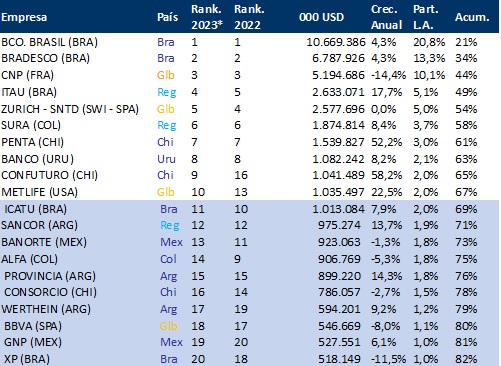Click the WERTHEIN (ARG) company cell
501x366 pixels.
point(46,309)
